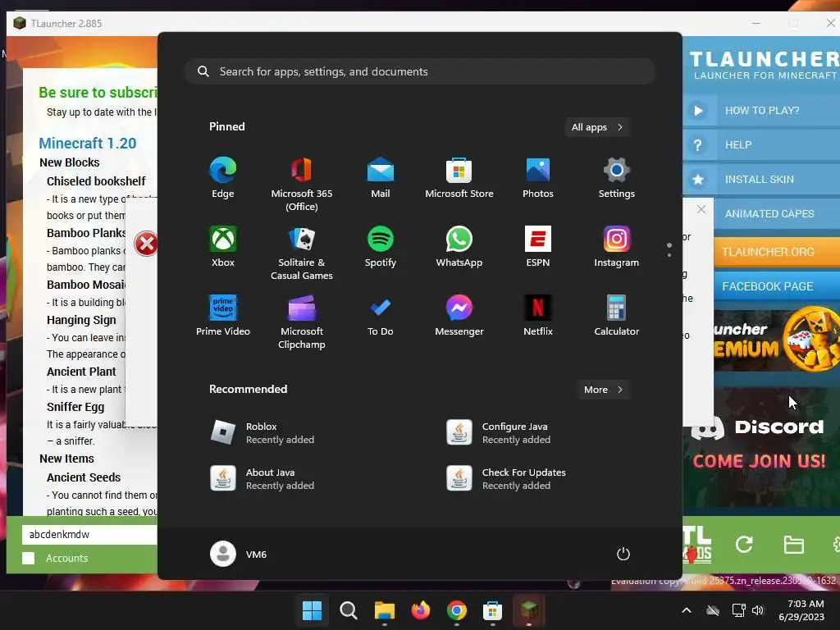Image resolution: width=840 pixels, height=630 pixels.
Task: Launch the Xbox app
Action: coord(223,247)
